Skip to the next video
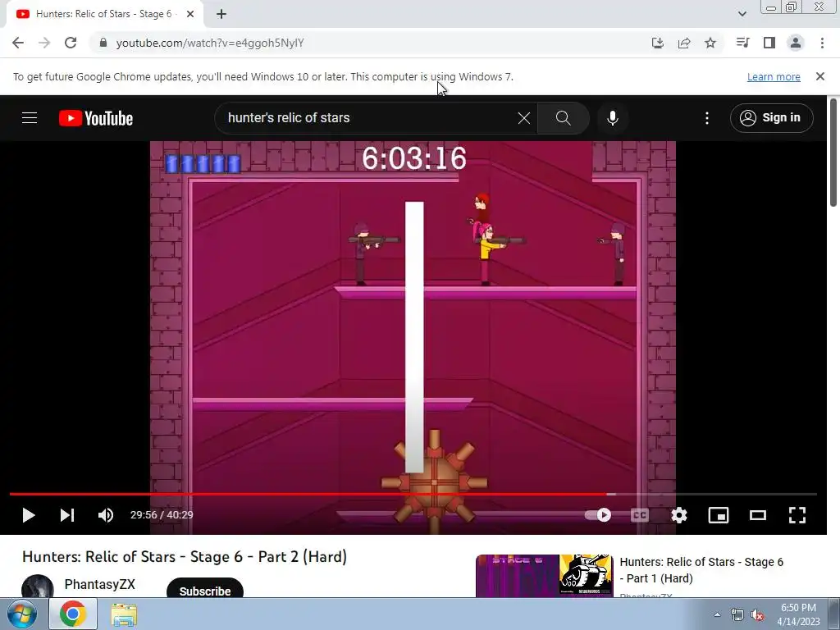This screenshot has height=630, width=840. (x=67, y=515)
